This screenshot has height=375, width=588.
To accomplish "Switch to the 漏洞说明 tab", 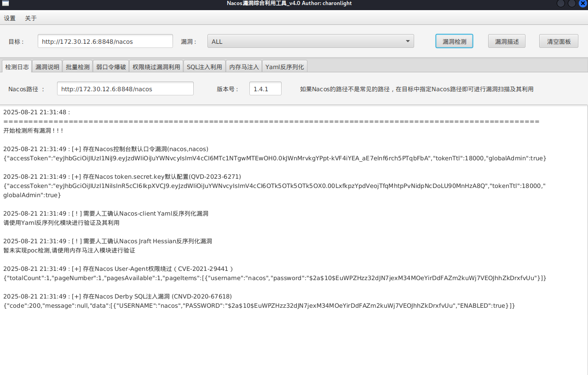I will coord(47,66).
